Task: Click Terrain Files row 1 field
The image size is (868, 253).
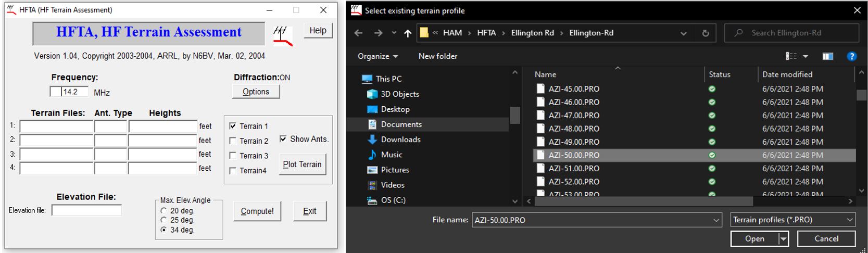Action: click(x=56, y=126)
